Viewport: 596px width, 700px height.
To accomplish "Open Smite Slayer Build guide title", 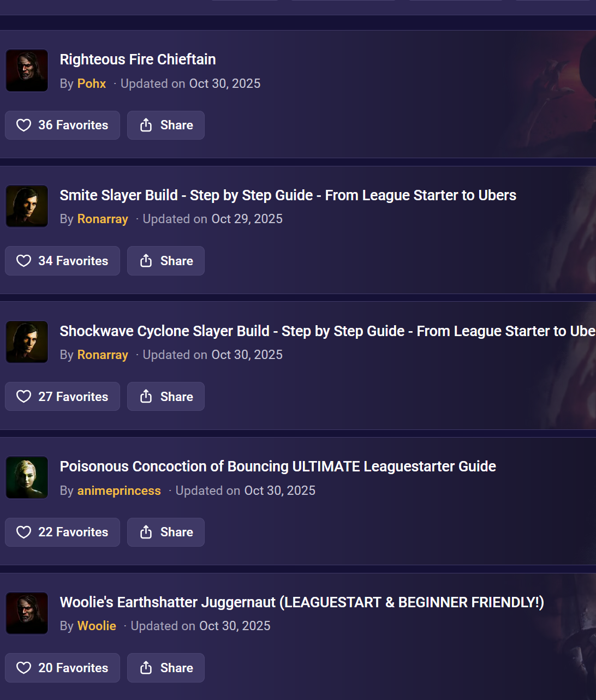I will pos(288,195).
